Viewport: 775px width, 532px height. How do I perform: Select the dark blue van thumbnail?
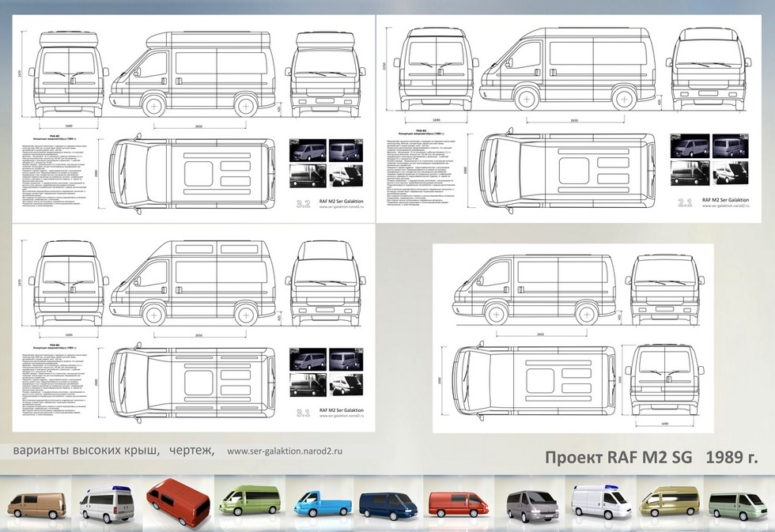point(386,504)
